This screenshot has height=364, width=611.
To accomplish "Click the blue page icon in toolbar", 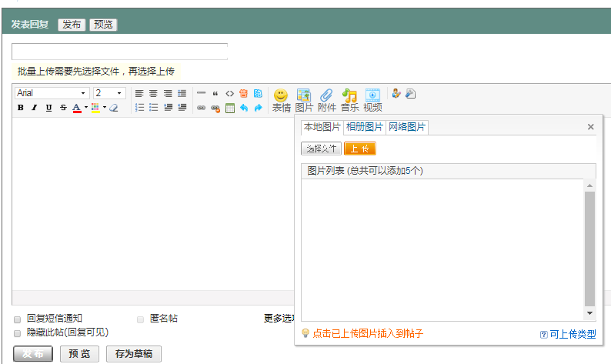I will [258, 94].
